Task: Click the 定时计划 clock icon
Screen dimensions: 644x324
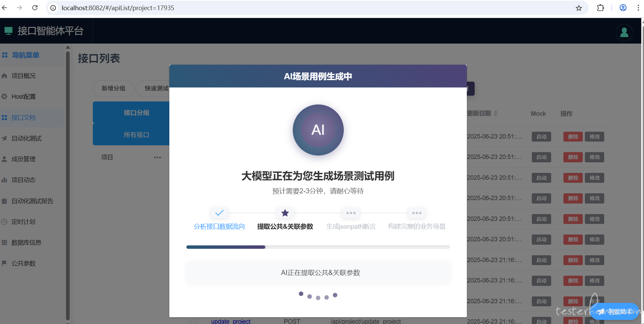Action: [x=4, y=222]
